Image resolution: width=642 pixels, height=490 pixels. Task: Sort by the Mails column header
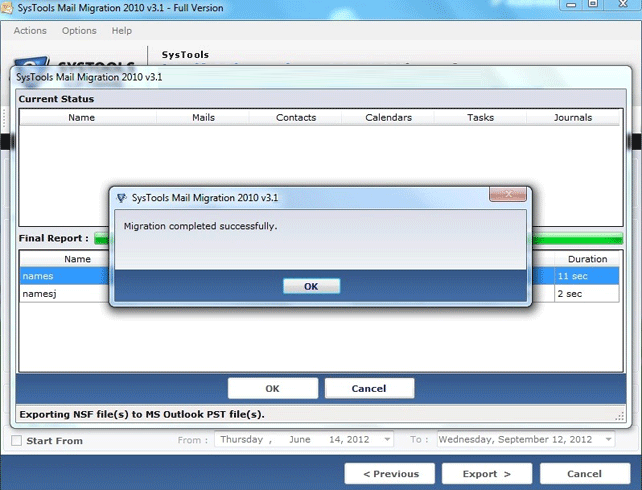click(x=203, y=117)
